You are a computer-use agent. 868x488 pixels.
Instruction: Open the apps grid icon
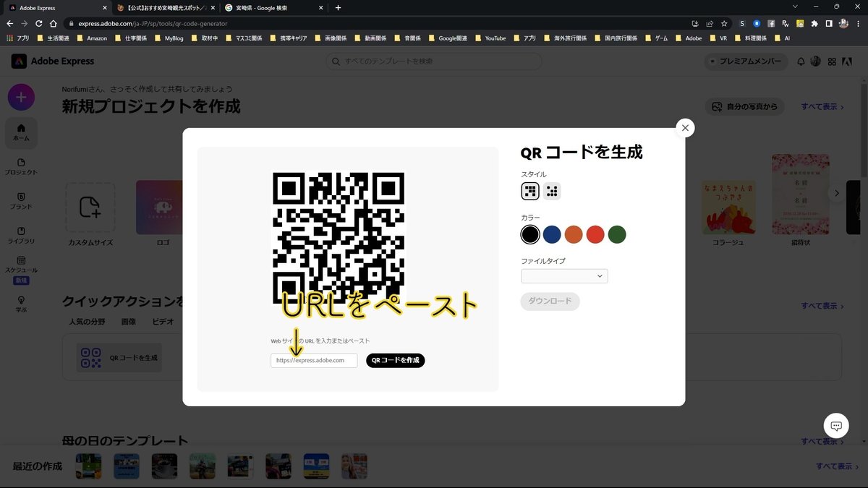[832, 61]
